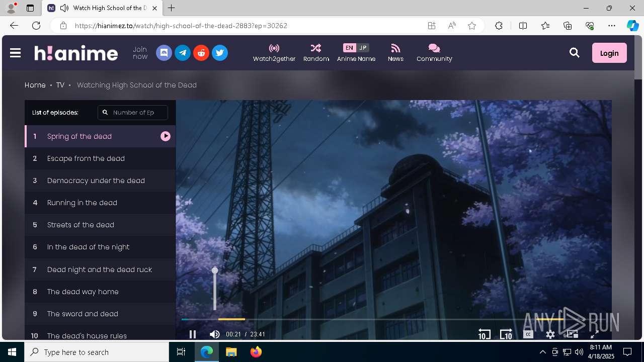Open Copilot sidebar

pos(632,26)
